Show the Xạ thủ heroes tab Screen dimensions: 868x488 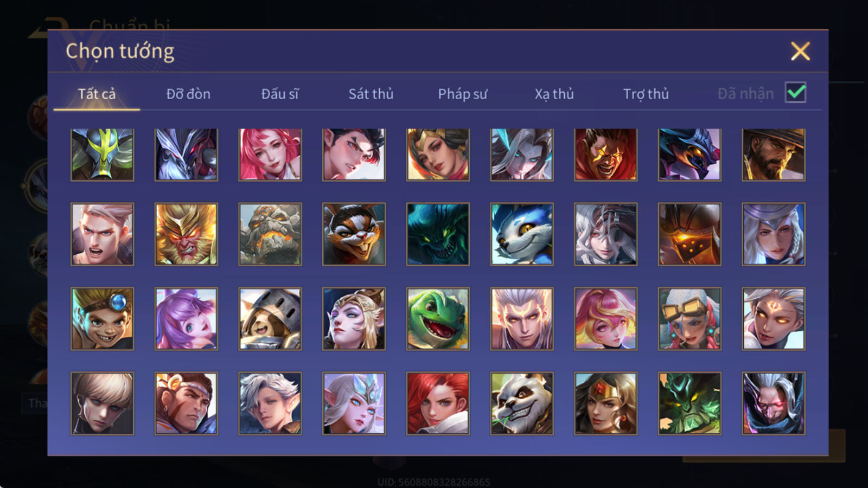pos(554,94)
